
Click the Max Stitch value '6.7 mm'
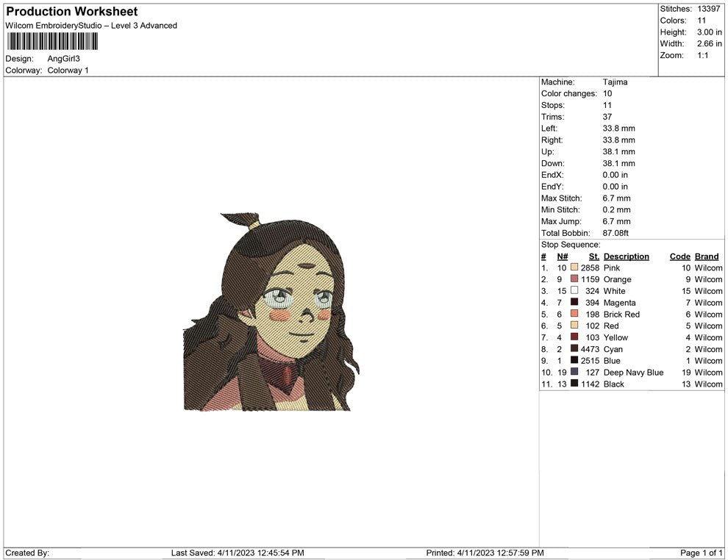616,198
